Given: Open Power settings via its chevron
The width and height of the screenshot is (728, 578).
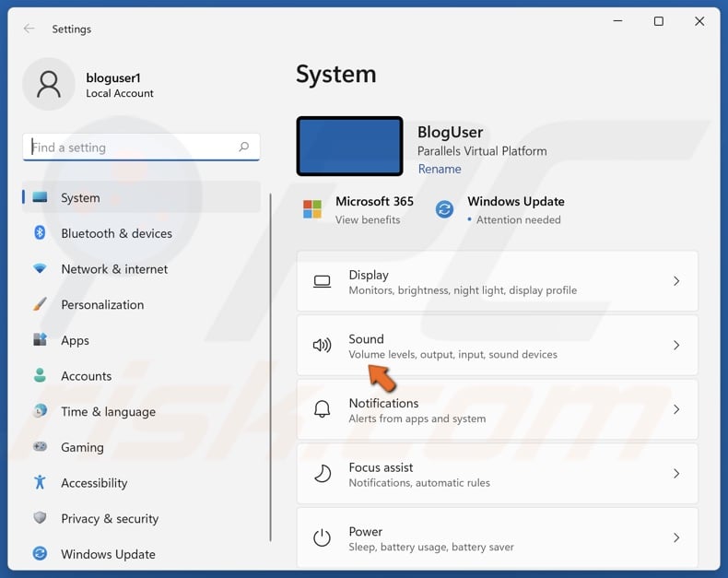Looking at the screenshot, I should [676, 537].
